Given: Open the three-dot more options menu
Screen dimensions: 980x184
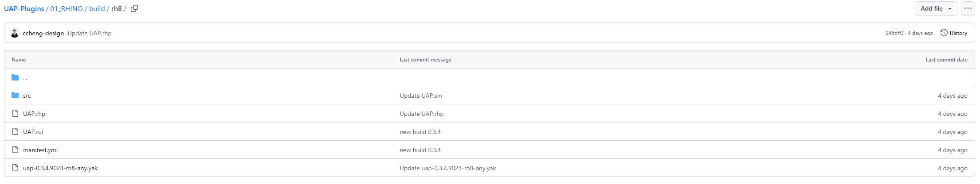Looking at the screenshot, I should coord(968,8).
